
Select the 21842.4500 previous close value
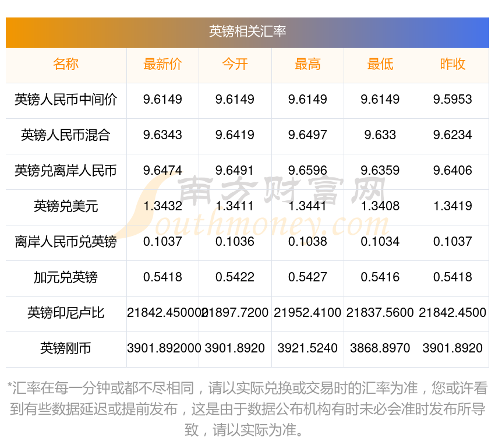(452, 313)
